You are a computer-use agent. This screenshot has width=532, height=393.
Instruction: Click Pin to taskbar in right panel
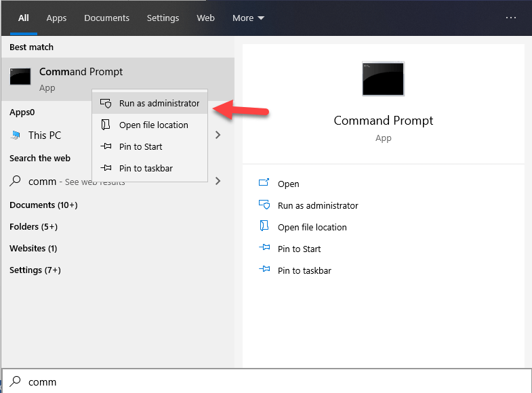pos(304,270)
